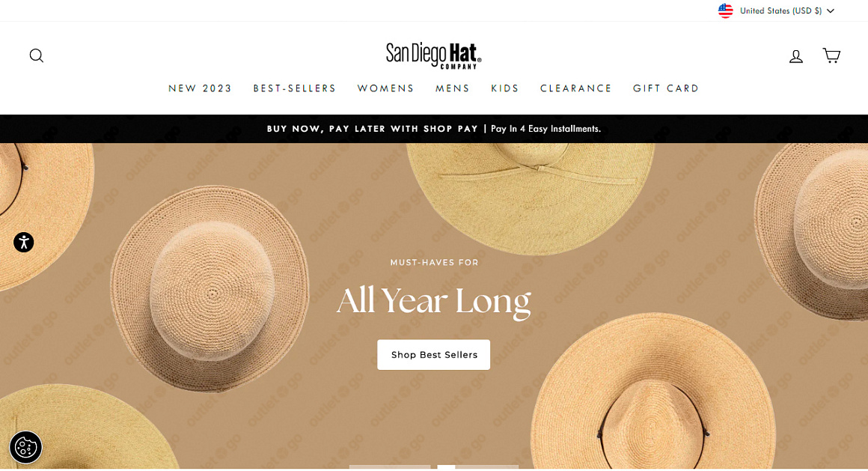View the shopping cart icon

coord(831,55)
